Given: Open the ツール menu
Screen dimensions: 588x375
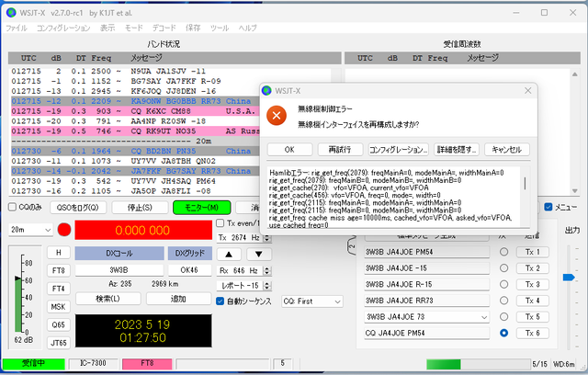Looking at the screenshot, I should point(220,28).
